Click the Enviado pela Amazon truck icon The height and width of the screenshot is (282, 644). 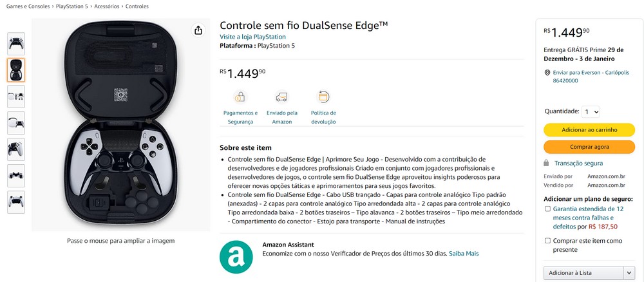(282, 97)
